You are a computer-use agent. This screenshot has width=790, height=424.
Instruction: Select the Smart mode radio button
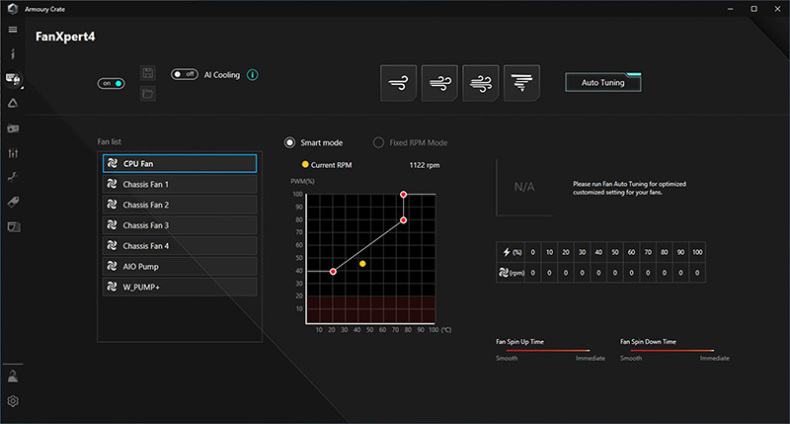(290, 143)
